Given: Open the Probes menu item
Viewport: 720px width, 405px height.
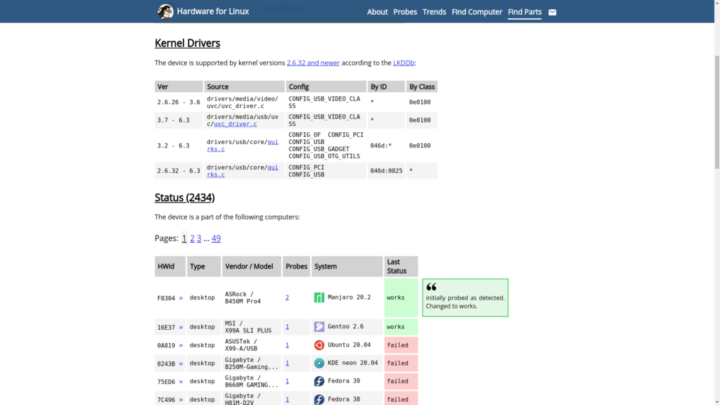Looking at the screenshot, I should [x=405, y=12].
